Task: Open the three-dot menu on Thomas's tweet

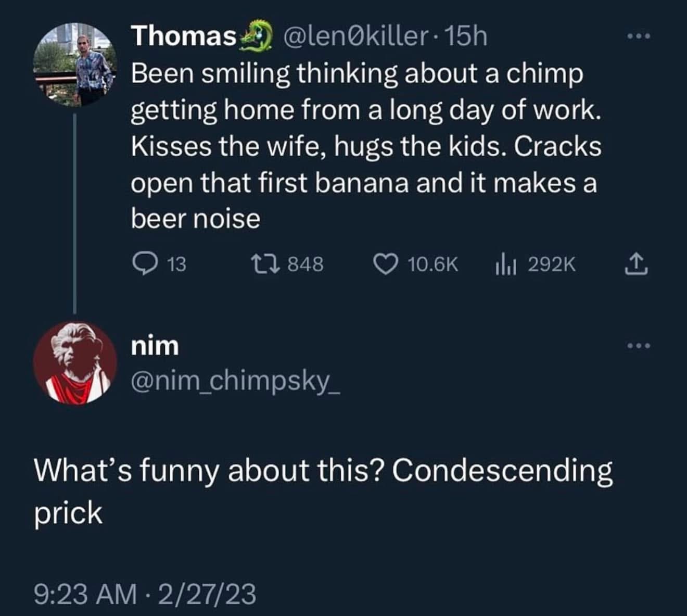Action: [x=638, y=36]
